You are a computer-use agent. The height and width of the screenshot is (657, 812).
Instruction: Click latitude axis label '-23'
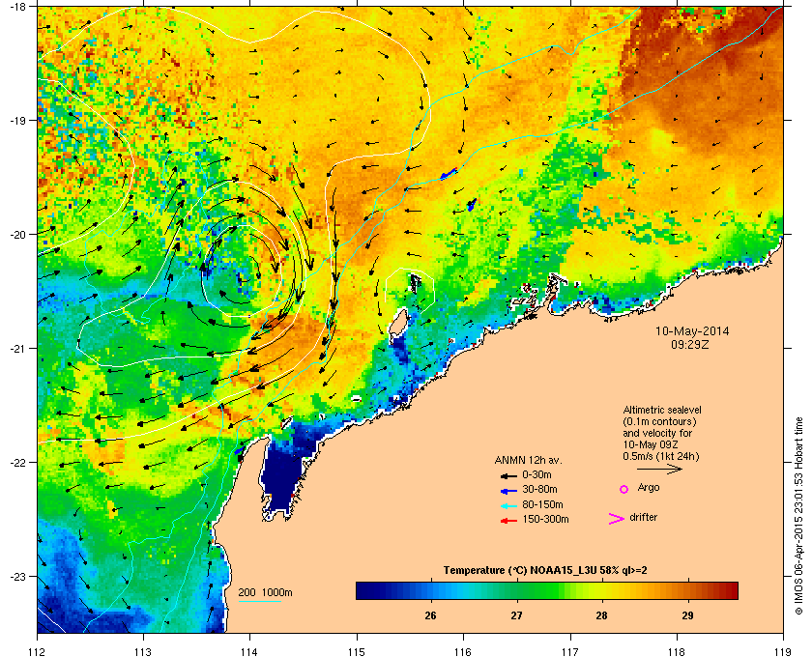click(x=17, y=576)
